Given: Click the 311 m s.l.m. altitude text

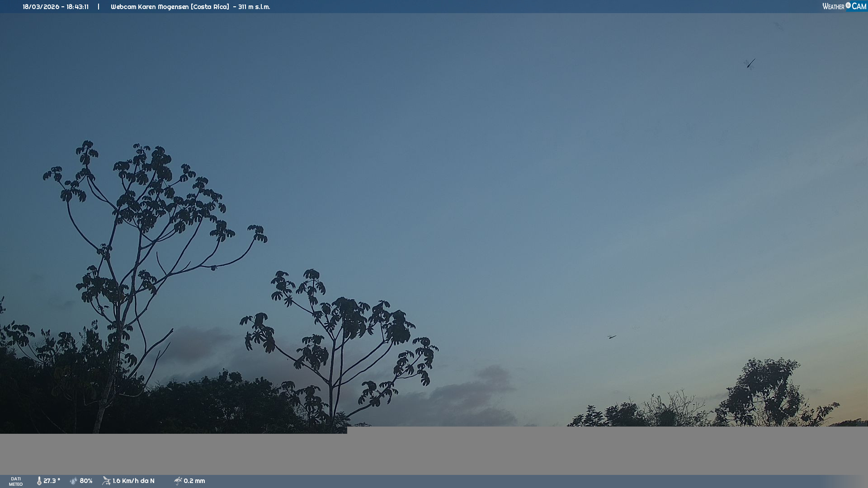Looking at the screenshot, I should (254, 7).
